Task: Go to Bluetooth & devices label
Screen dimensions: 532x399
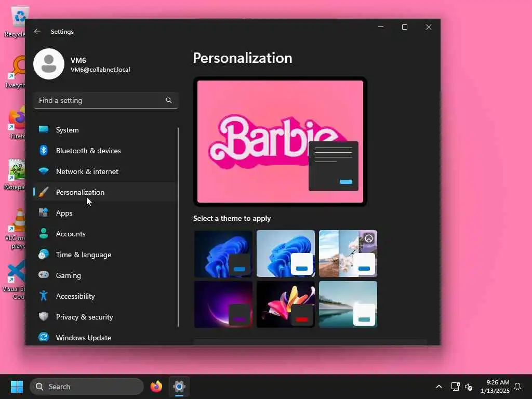Action: [x=88, y=151]
